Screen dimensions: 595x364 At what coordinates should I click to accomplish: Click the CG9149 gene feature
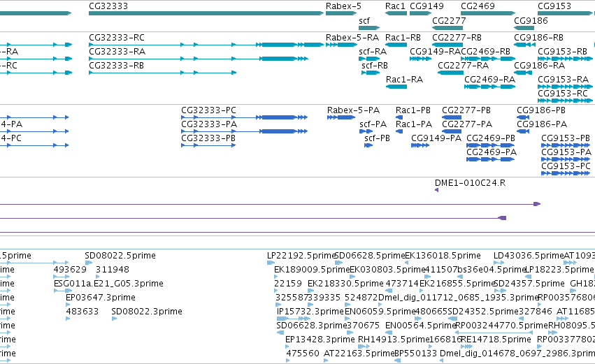420,13
